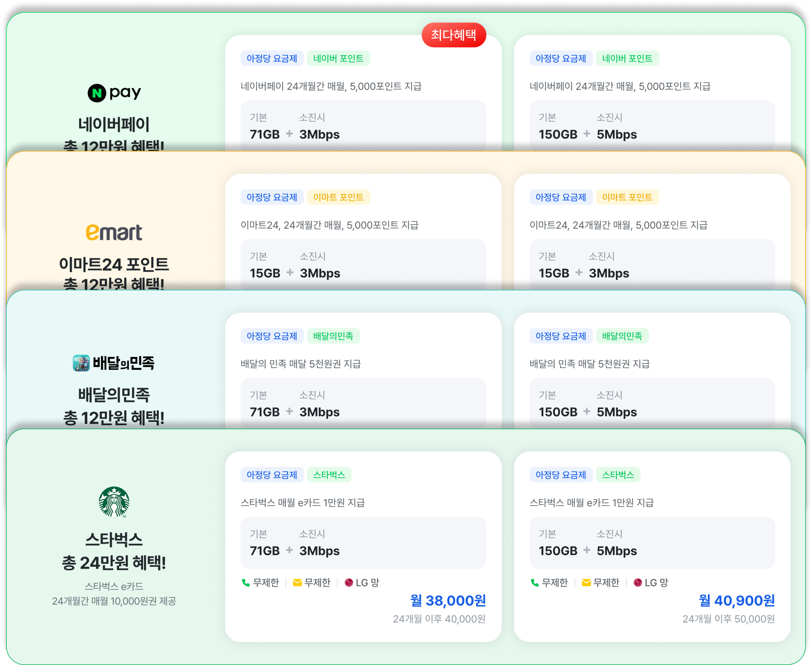Viewport: 812px width, 665px height.
Task: Click Naver Pay description on 150GB card
Action: pos(620,86)
